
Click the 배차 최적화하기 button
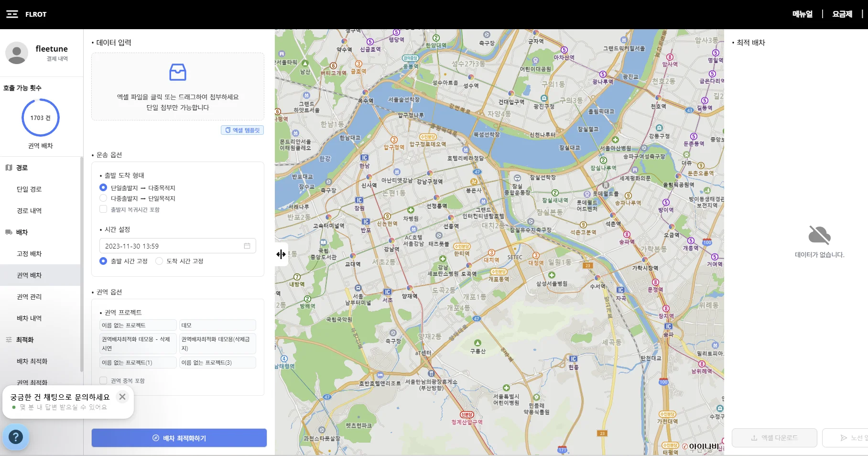point(179,438)
